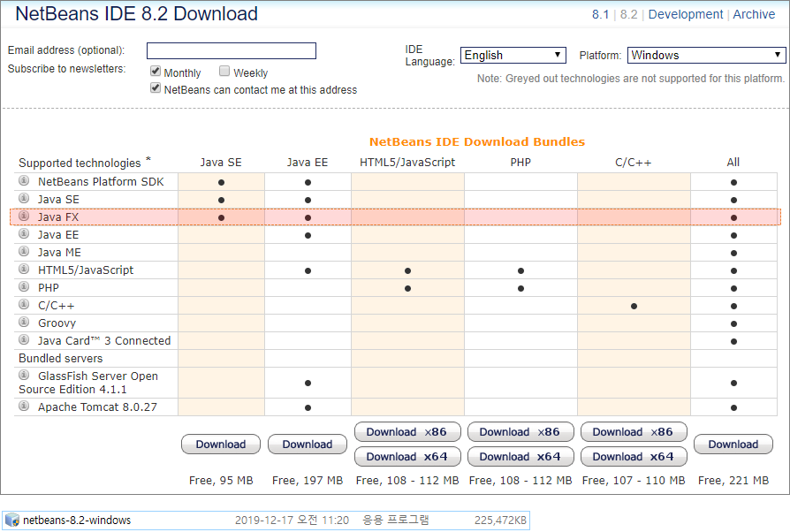Download the All bundle
Viewport: 790px width, 532px height.
(x=733, y=445)
